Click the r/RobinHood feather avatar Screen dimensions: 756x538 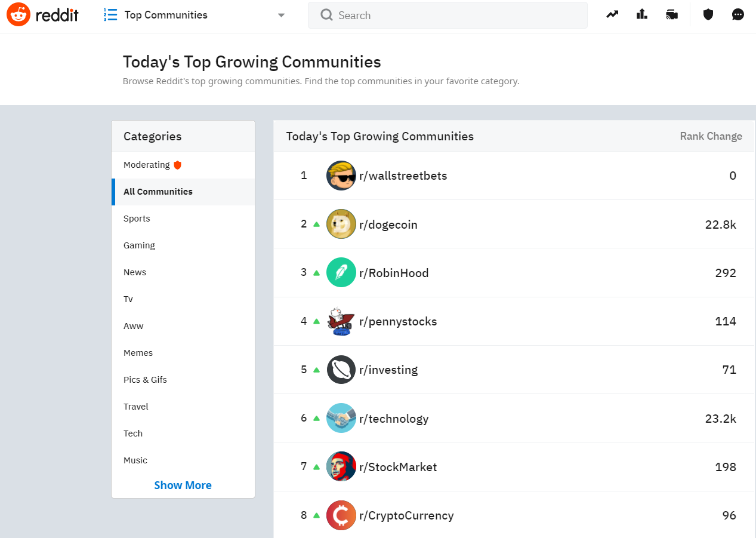click(x=341, y=273)
